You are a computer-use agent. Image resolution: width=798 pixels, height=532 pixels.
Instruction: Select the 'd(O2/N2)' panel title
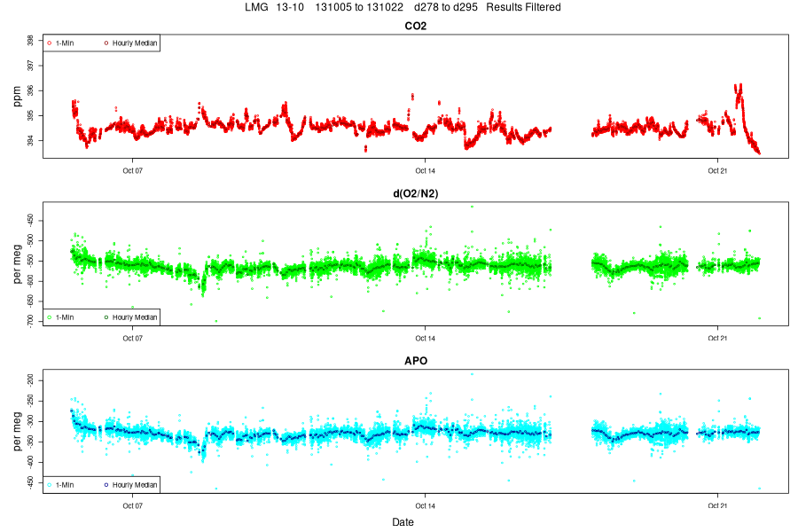(415, 193)
